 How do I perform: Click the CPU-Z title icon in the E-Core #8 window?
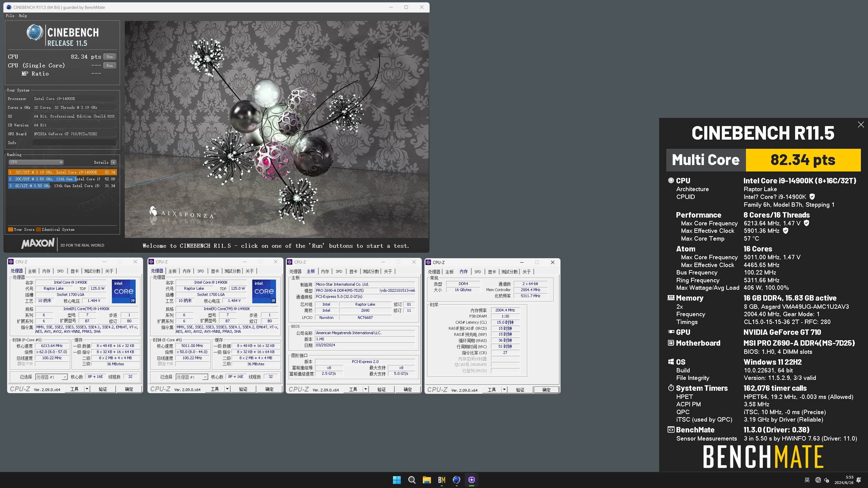click(x=151, y=262)
